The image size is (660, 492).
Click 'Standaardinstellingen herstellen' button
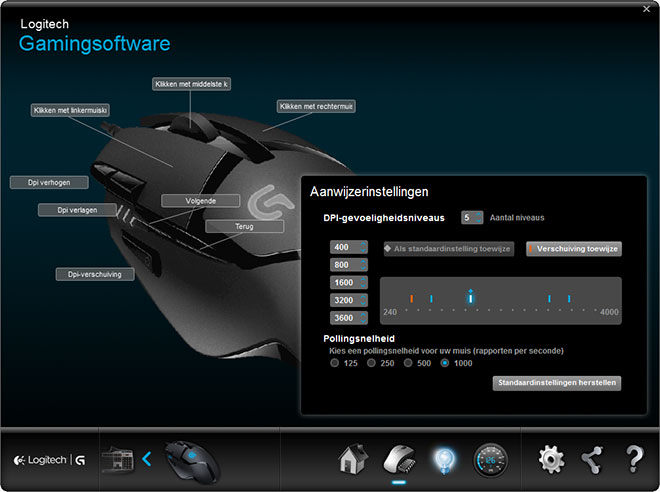tap(557, 382)
